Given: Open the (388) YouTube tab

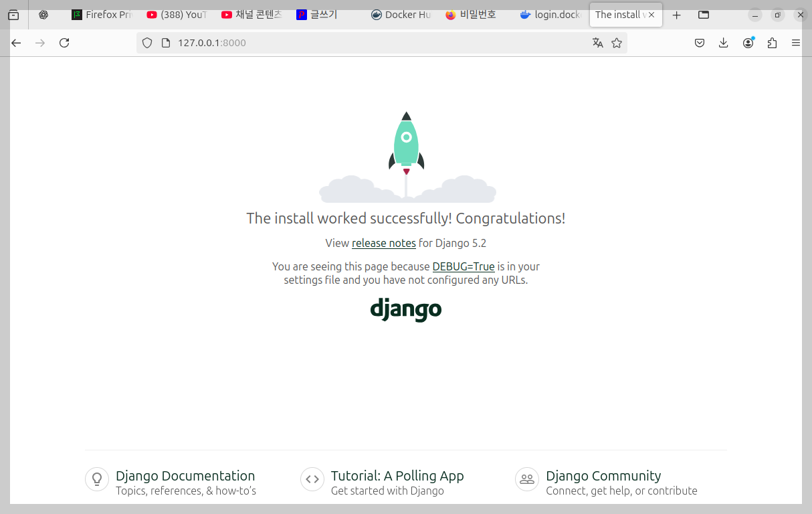Looking at the screenshot, I should tap(177, 15).
